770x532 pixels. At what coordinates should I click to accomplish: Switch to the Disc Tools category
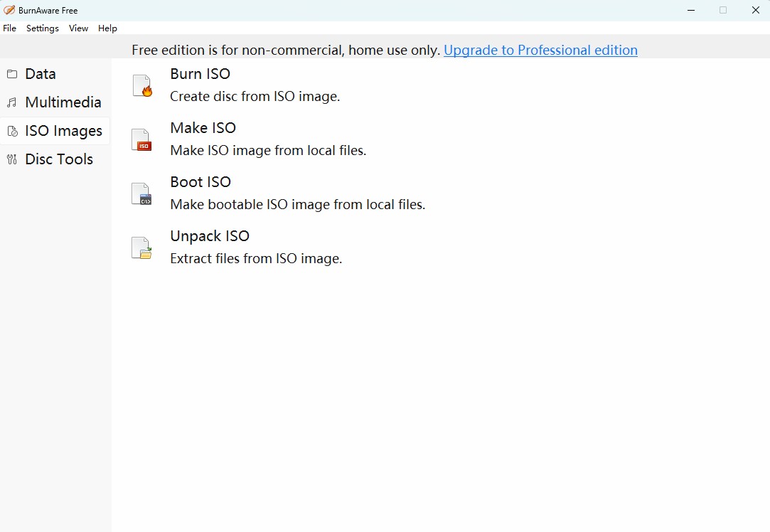(x=59, y=159)
